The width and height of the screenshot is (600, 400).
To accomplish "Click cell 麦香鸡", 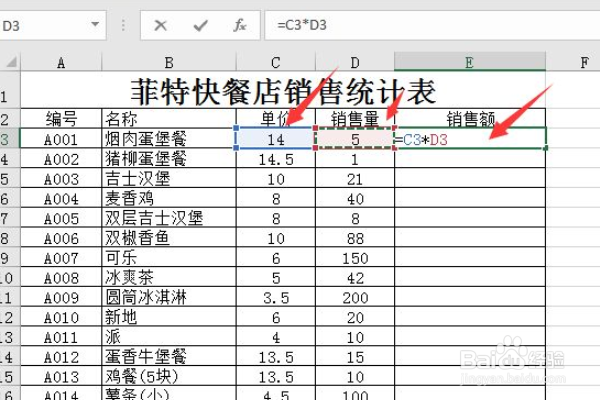I will coord(169,198).
